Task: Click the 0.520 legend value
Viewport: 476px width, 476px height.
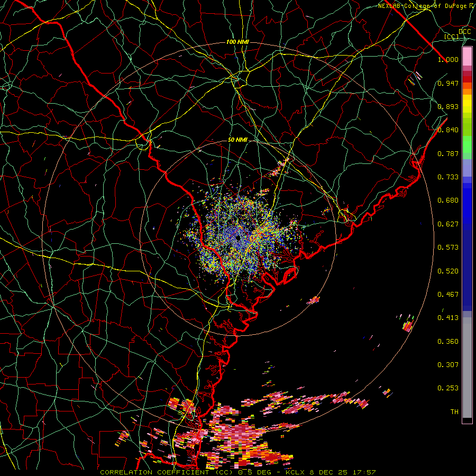Action: (x=448, y=271)
